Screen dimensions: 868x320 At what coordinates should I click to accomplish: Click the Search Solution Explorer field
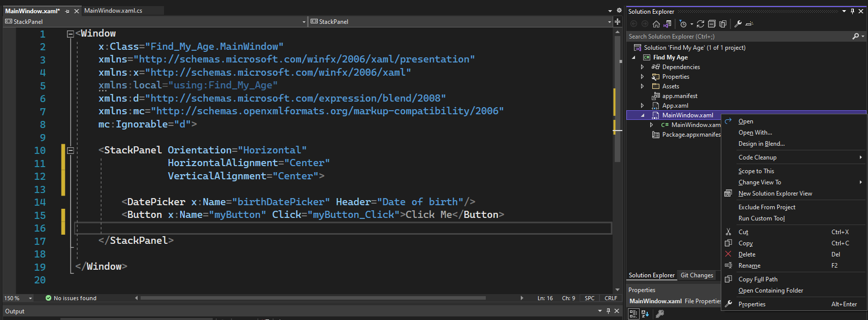(x=739, y=37)
